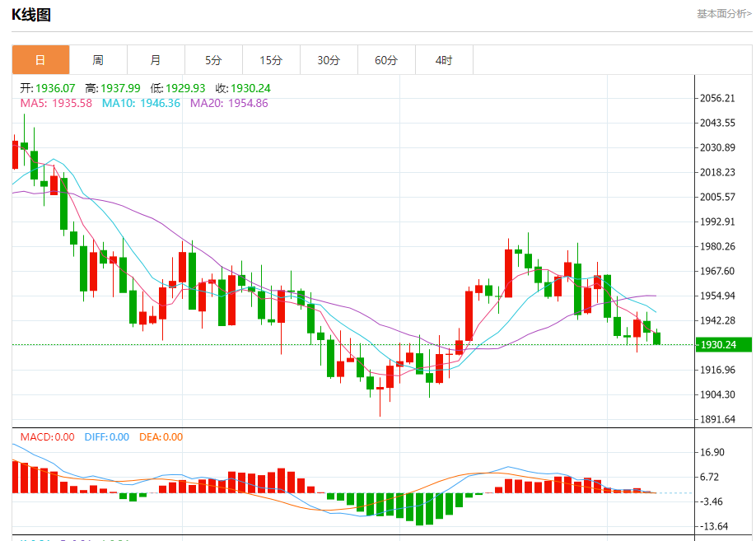The height and width of the screenshot is (541, 756).
Task: Click the MA10: 1946.36 indicator label
Action: tap(141, 103)
